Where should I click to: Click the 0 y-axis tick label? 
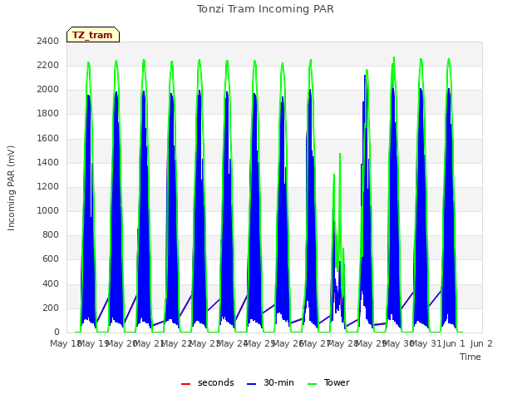(x=57, y=332)
